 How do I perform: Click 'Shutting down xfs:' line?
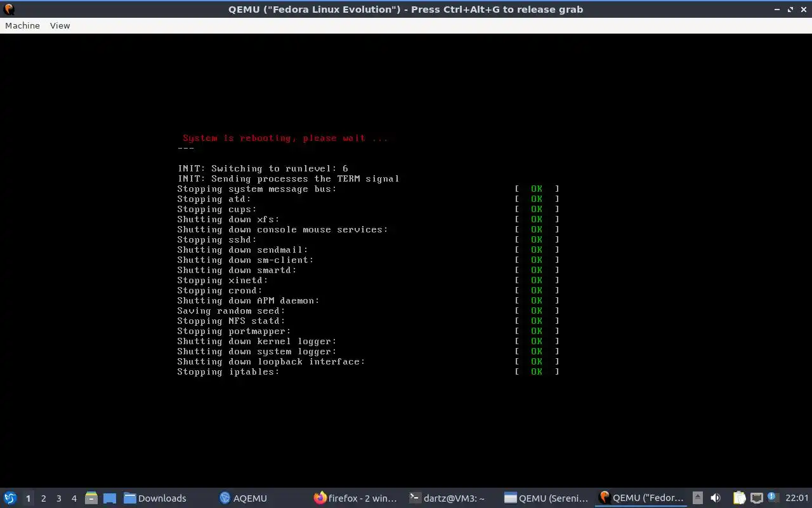coord(228,219)
